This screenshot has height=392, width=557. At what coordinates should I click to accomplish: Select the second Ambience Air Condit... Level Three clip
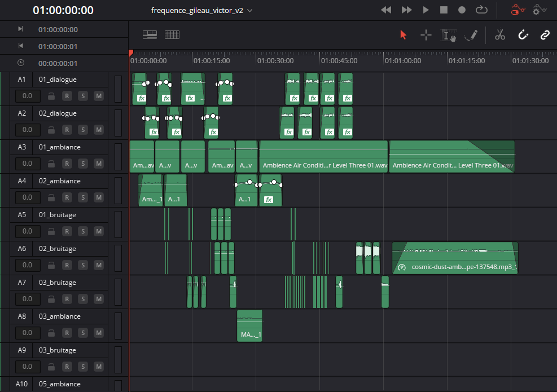(452, 157)
